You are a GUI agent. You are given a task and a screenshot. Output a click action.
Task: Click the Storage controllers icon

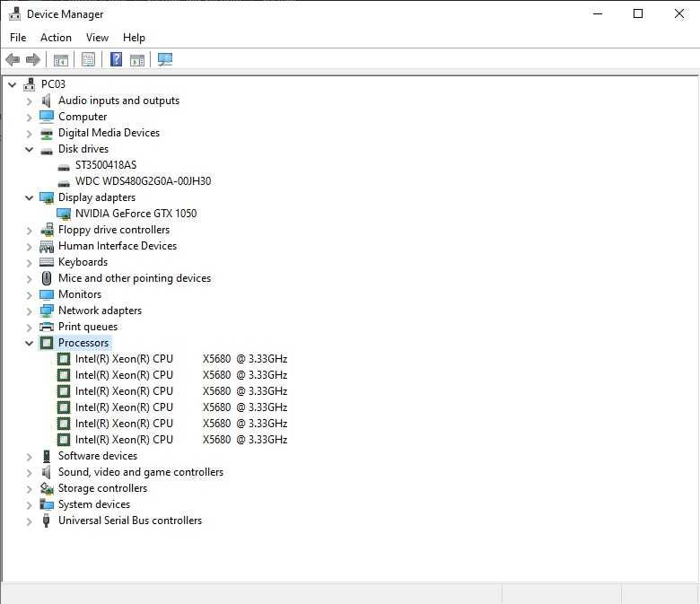47,488
